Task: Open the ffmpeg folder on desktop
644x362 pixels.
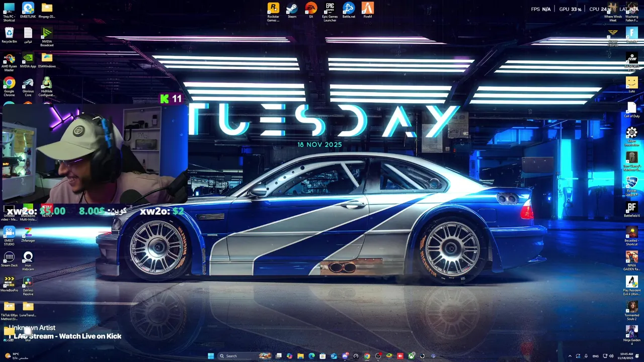Action: click(47, 11)
